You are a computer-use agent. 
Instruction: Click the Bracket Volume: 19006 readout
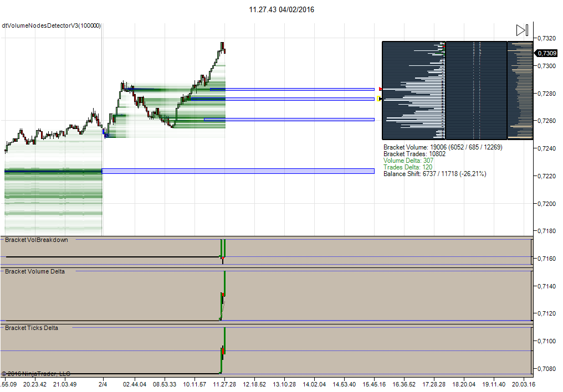point(443,147)
